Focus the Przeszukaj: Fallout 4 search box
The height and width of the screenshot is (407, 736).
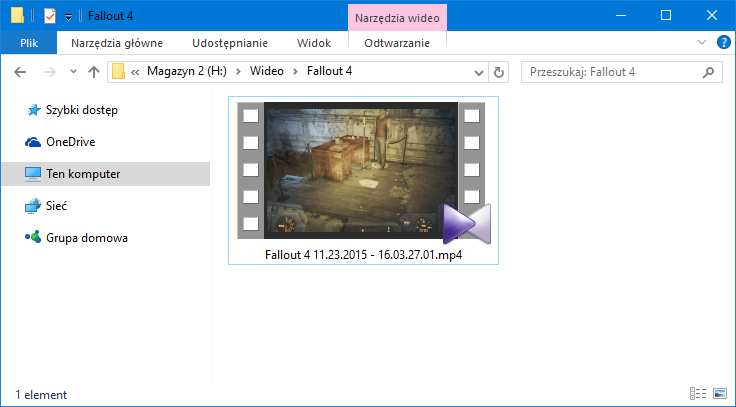pyautogui.click(x=621, y=72)
